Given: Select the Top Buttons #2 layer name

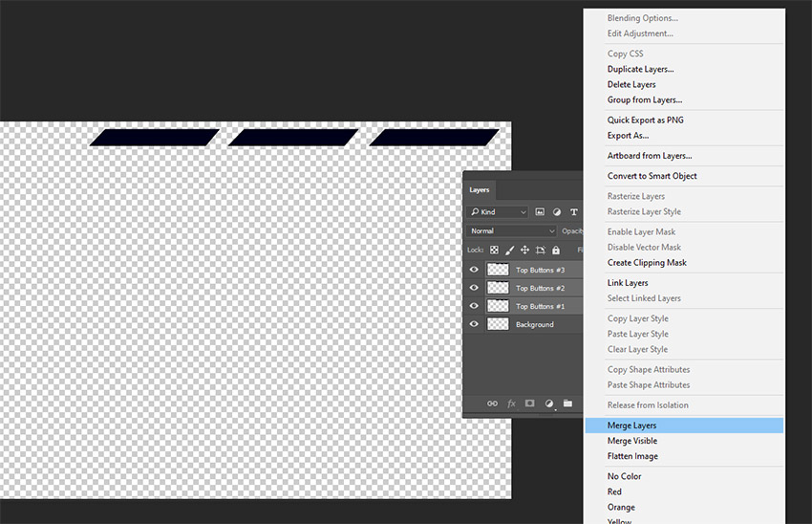Looking at the screenshot, I should [540, 288].
